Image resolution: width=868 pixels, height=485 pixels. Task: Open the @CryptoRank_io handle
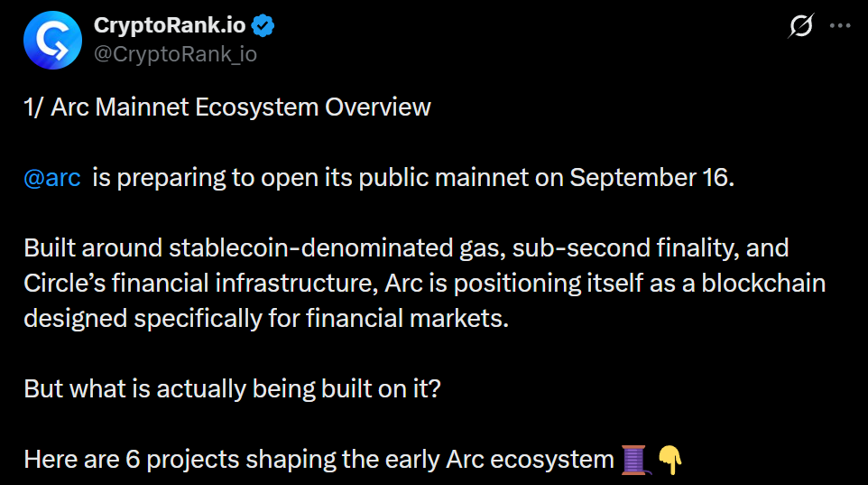[x=175, y=54]
